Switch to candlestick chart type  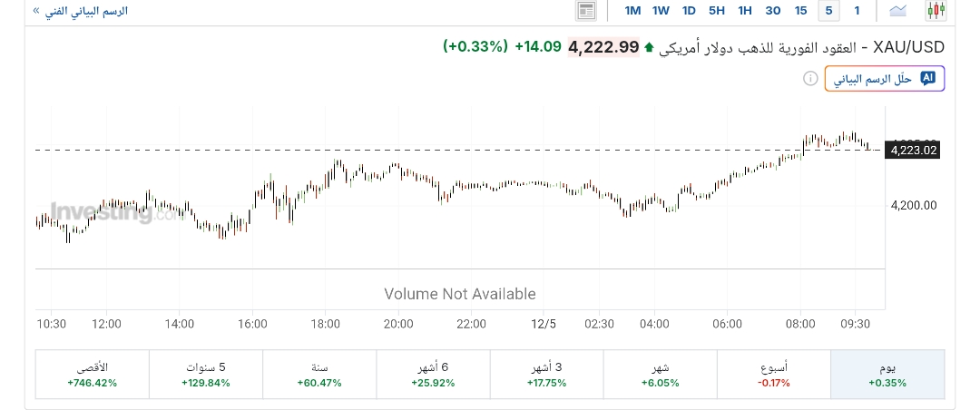(x=936, y=11)
